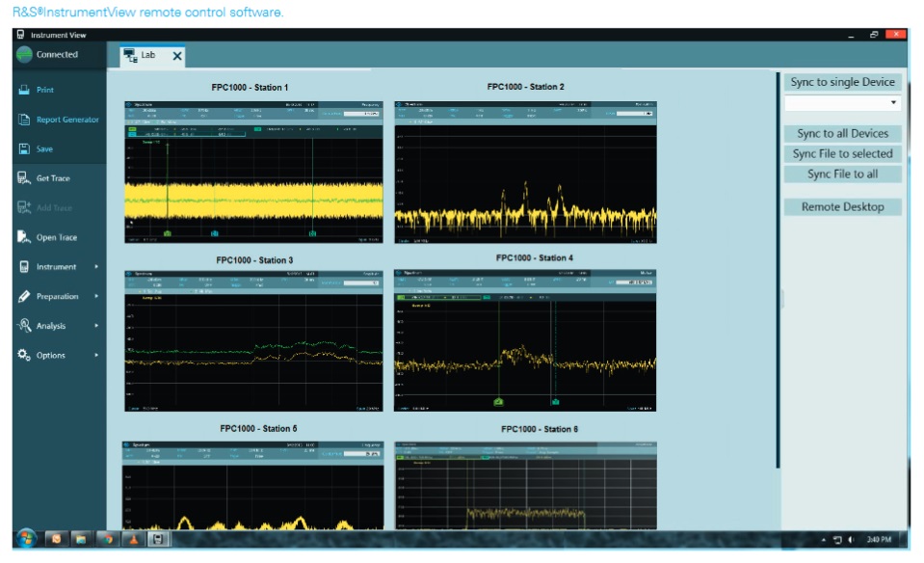Click the Instrument device icon
Image resolution: width=924 pixels, height=563 pixels.
[x=23, y=266]
